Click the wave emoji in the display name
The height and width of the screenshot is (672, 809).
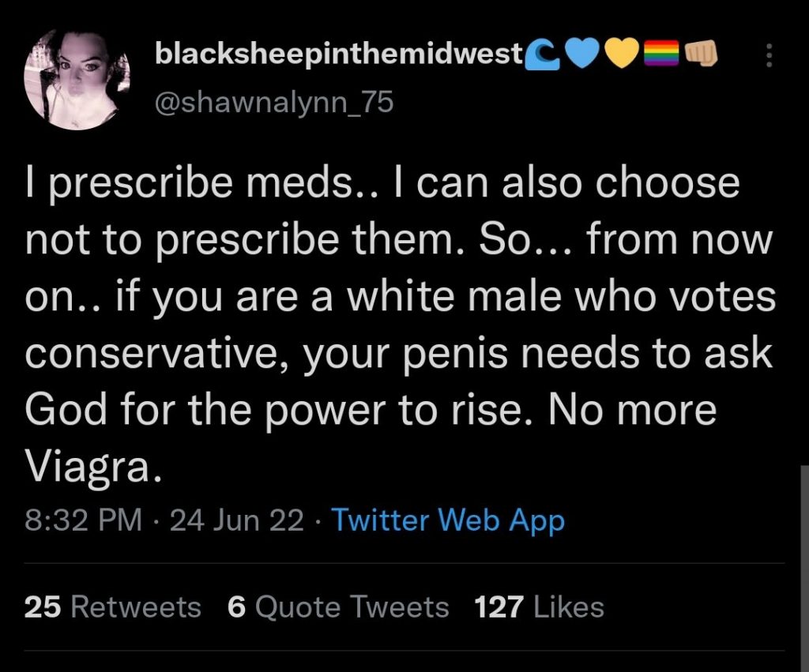543,54
